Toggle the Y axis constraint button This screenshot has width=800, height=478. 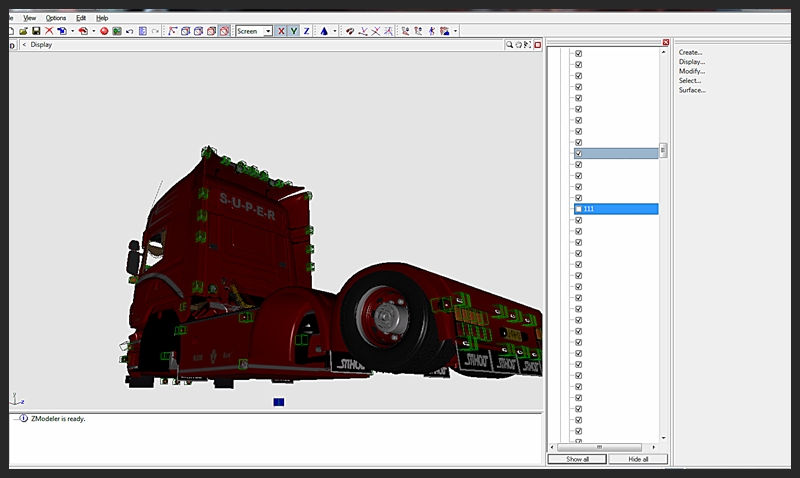pyautogui.click(x=293, y=31)
